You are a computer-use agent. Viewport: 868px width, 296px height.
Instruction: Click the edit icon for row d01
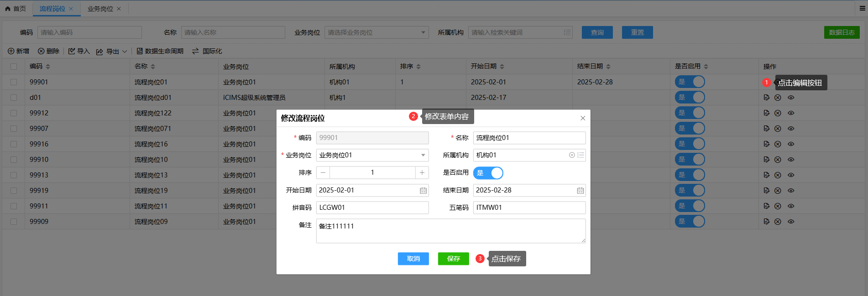[766, 98]
